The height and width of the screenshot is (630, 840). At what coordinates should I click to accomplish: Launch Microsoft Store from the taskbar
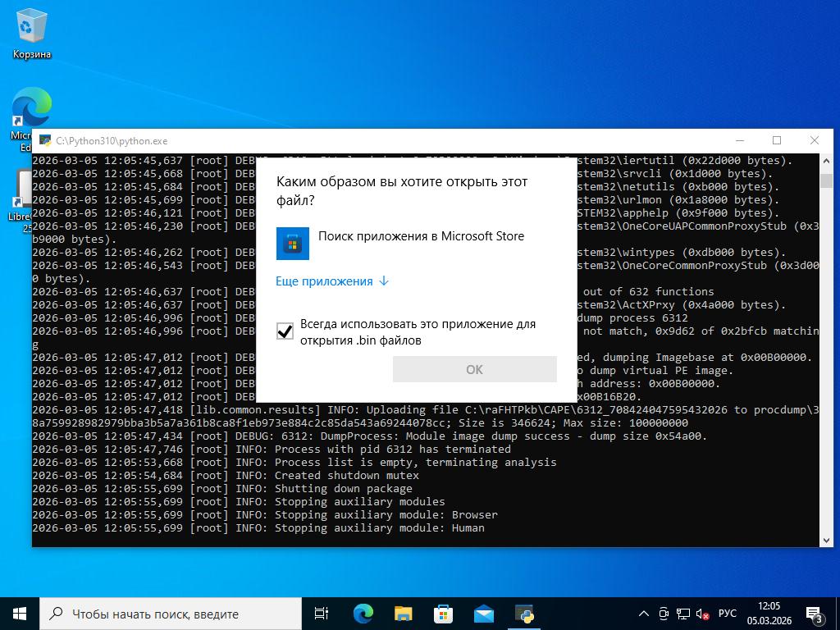tap(443, 613)
